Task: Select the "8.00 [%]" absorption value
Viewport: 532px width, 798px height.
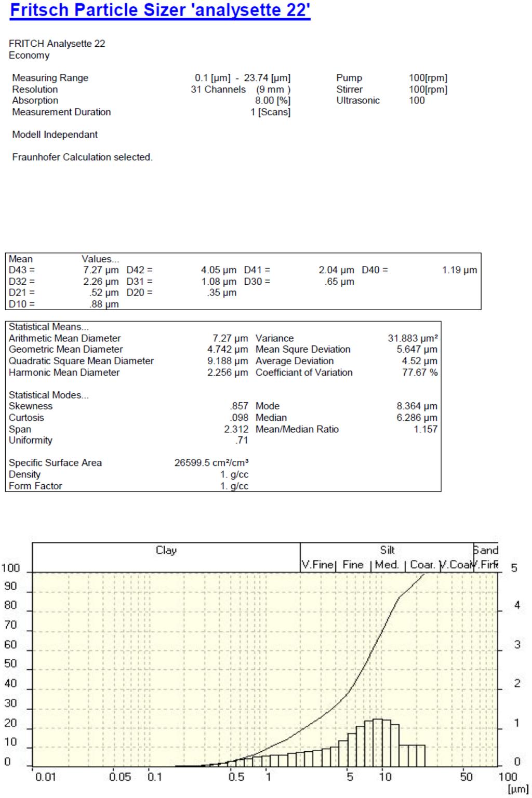Action: click(272, 101)
